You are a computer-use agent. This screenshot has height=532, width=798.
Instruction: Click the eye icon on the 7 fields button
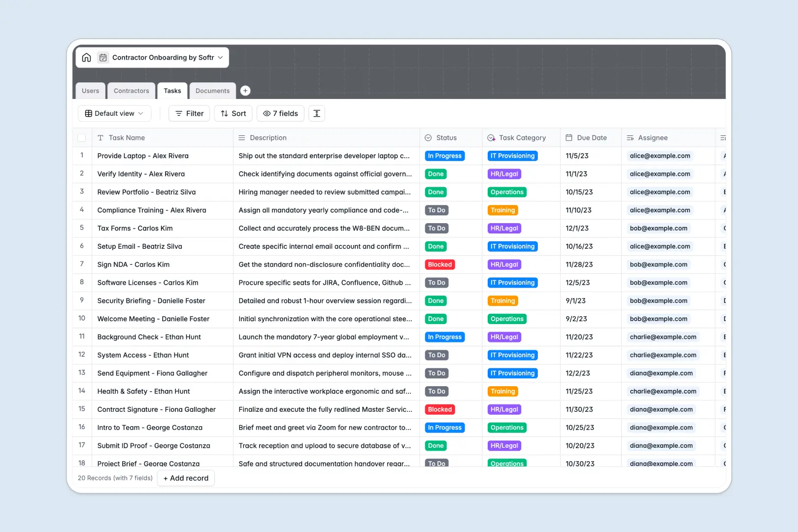click(266, 113)
